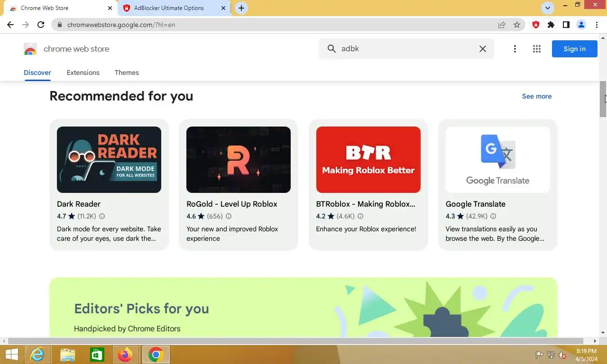This screenshot has height=364, width=607.
Task: Click See more for recommendations
Action: (537, 96)
